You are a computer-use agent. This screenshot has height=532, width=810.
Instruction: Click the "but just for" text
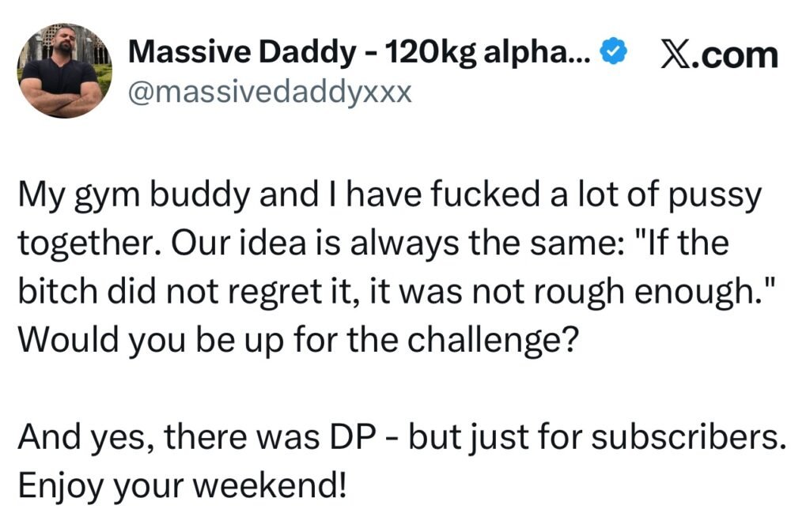tap(486, 439)
